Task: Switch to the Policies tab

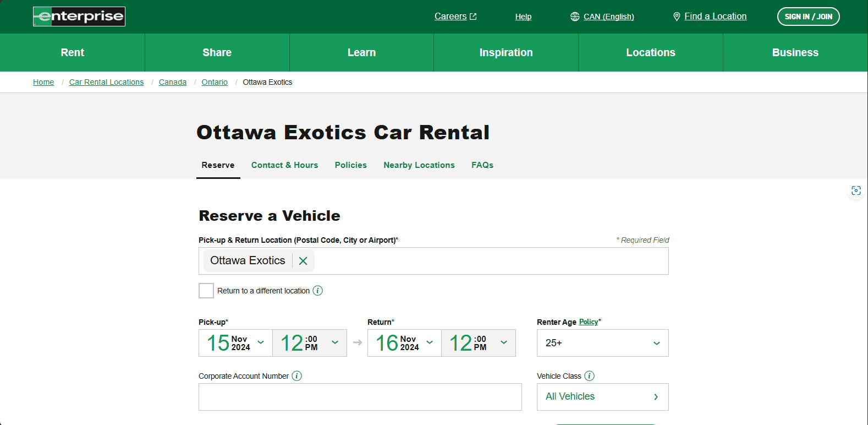Action: [x=351, y=165]
